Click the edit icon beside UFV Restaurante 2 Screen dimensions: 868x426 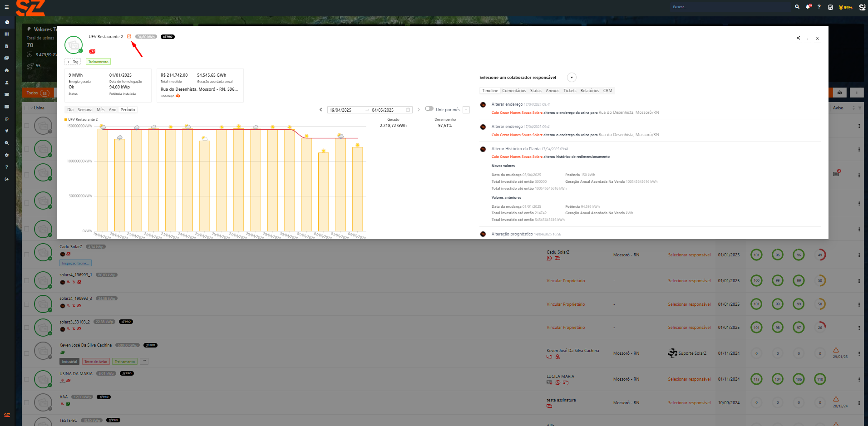click(129, 36)
